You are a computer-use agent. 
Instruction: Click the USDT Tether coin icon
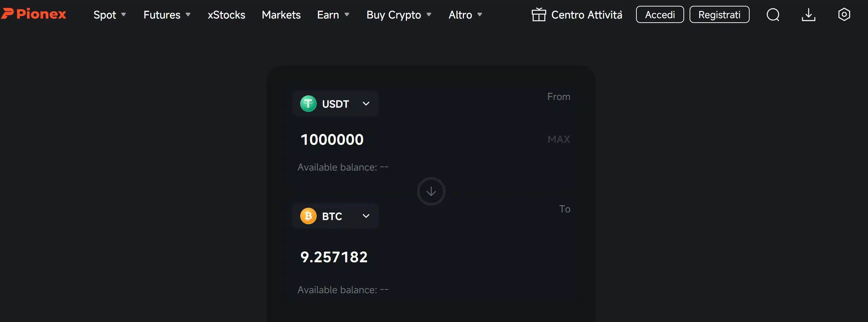308,103
